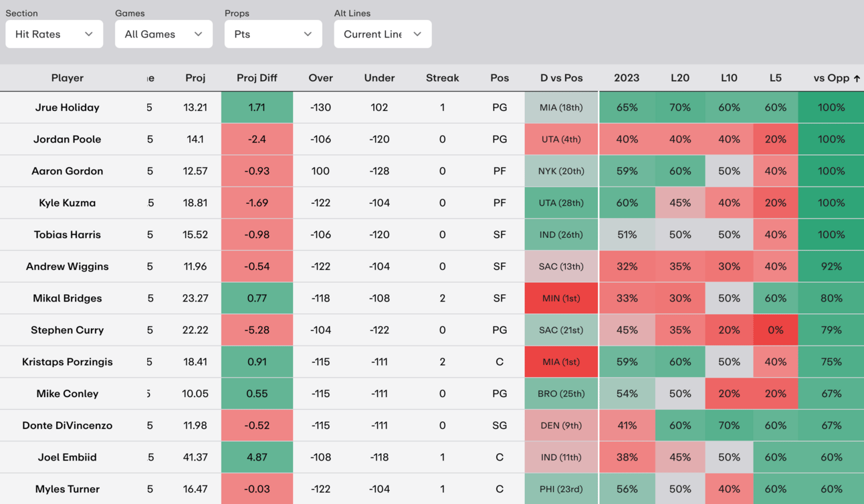Select player Kyle Kuzma

[x=68, y=203]
